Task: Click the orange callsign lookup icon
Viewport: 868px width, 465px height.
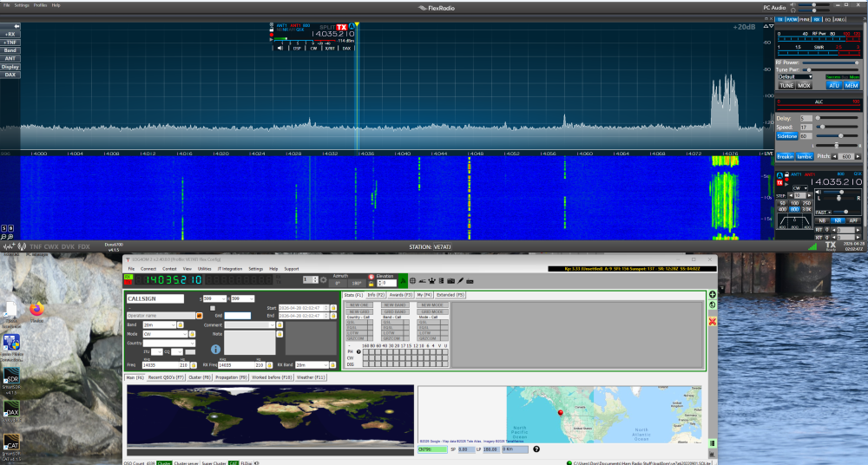Action: click(199, 316)
